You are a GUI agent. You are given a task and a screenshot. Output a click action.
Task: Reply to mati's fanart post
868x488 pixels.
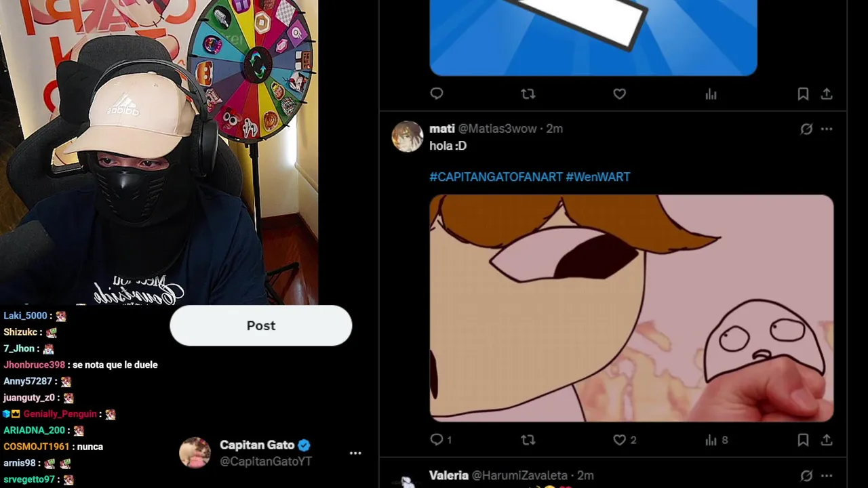(437, 440)
